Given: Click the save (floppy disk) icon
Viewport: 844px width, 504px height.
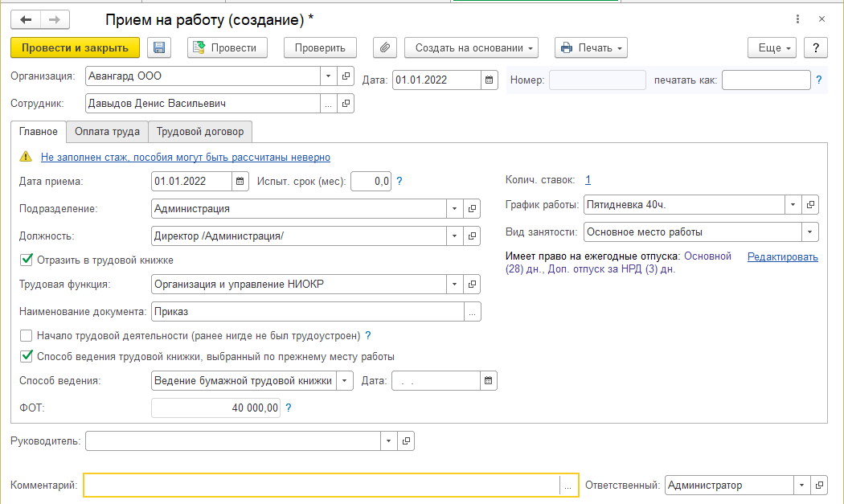Looking at the screenshot, I should pyautogui.click(x=159, y=48).
